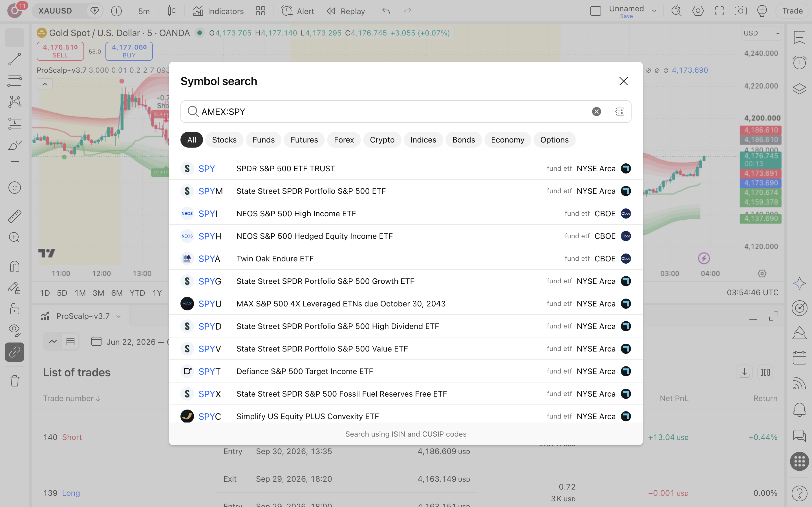This screenshot has width=812, height=507.
Task: Toggle lock all drawing tools
Action: pyautogui.click(x=14, y=309)
